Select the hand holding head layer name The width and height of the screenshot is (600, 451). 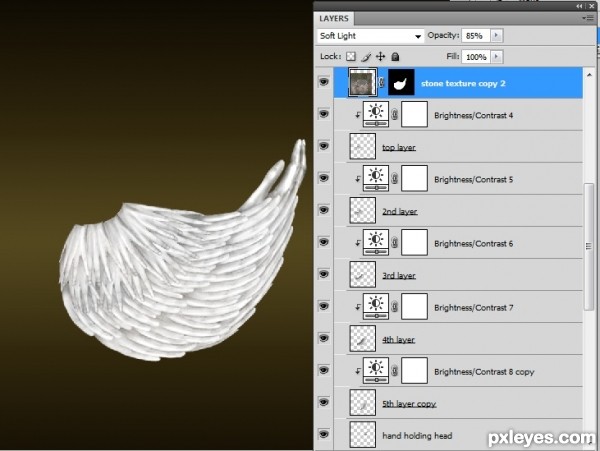click(x=417, y=436)
